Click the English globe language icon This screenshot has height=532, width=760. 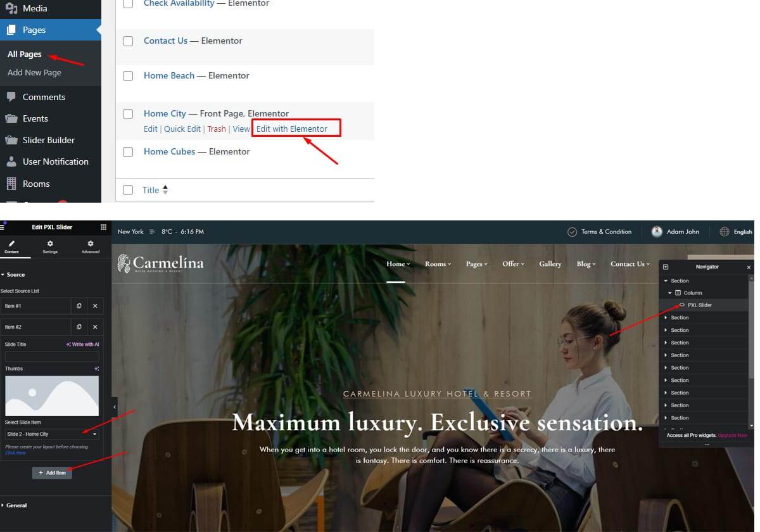click(725, 232)
